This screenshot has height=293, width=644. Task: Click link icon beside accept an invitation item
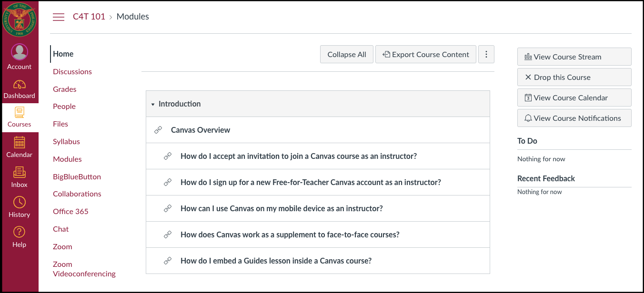168,156
